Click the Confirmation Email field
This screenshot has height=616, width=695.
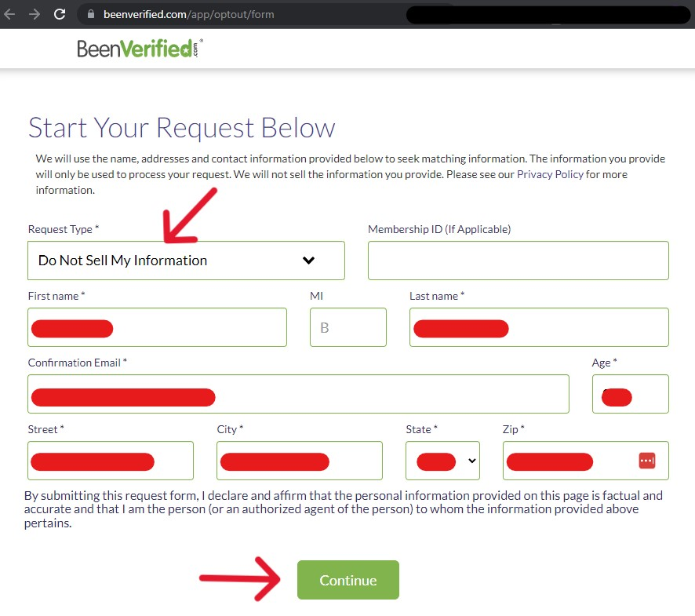click(x=298, y=394)
